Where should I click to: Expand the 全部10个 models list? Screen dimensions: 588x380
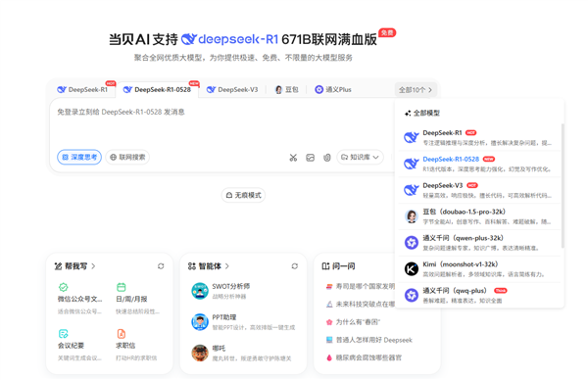tap(416, 90)
